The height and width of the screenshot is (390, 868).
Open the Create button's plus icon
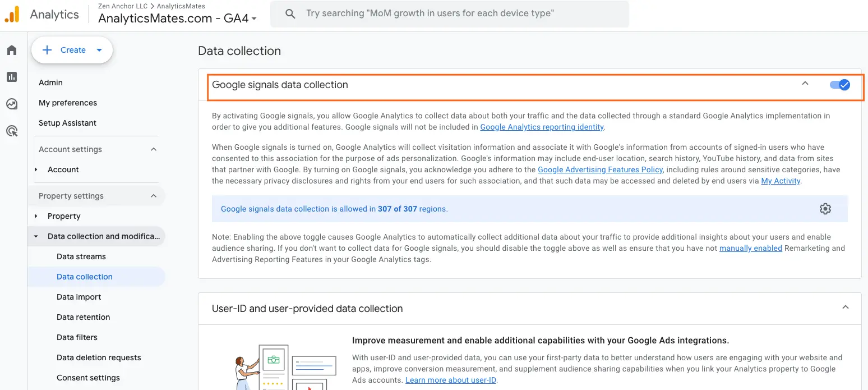point(48,50)
